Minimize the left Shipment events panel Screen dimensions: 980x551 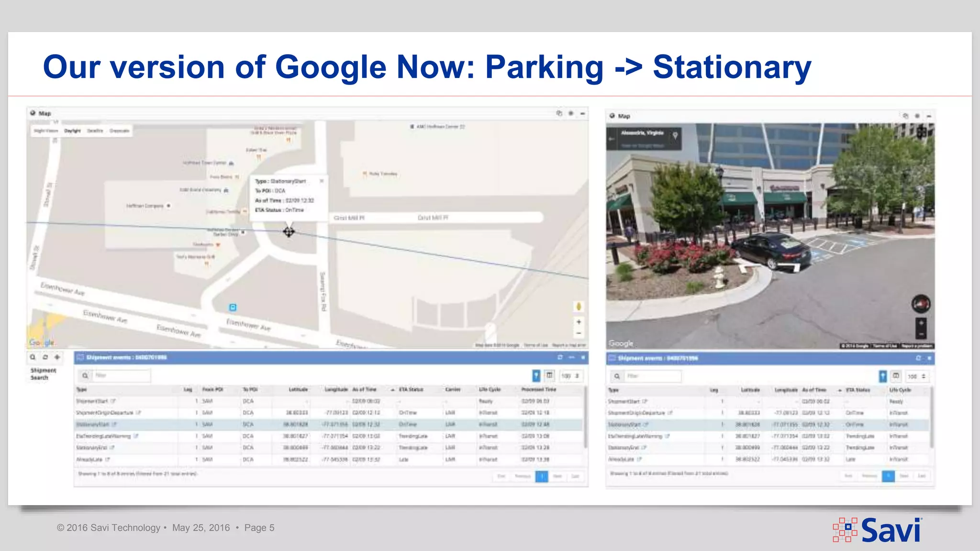coord(571,357)
